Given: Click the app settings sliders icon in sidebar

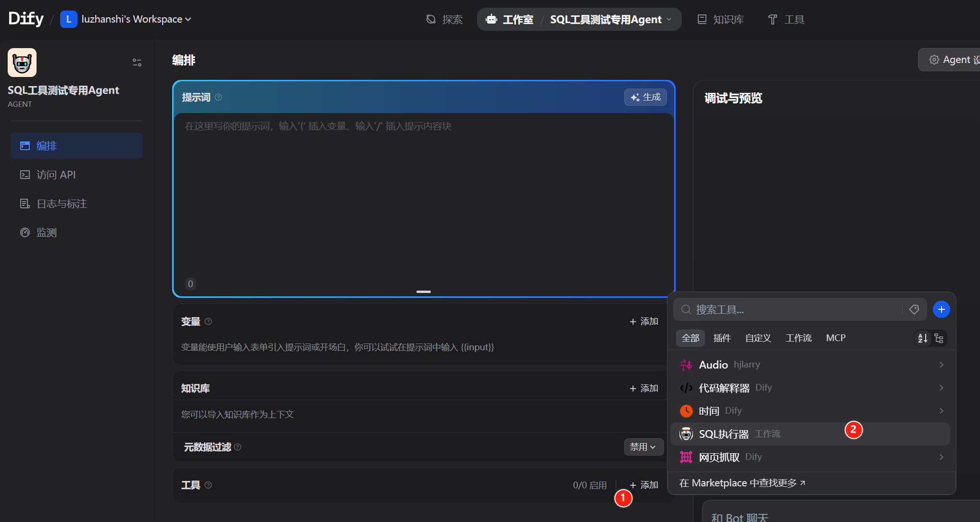Looking at the screenshot, I should pyautogui.click(x=137, y=63).
